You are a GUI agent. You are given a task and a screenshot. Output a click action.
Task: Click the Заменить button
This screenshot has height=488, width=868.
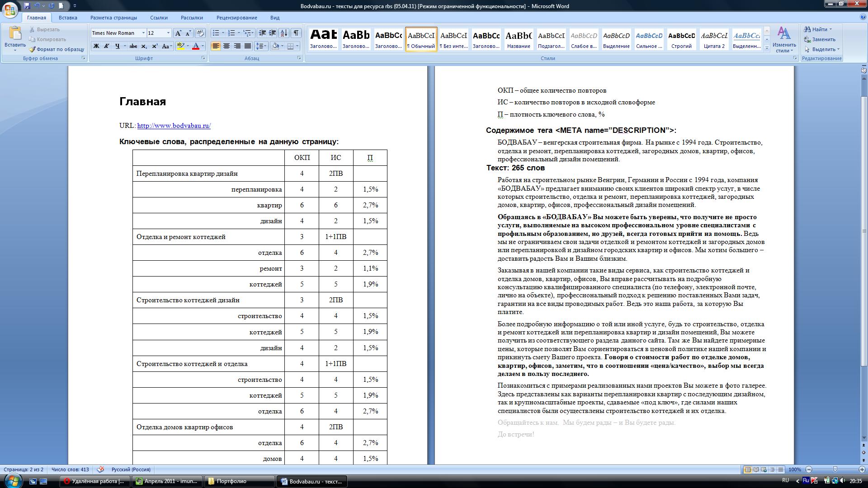point(820,39)
